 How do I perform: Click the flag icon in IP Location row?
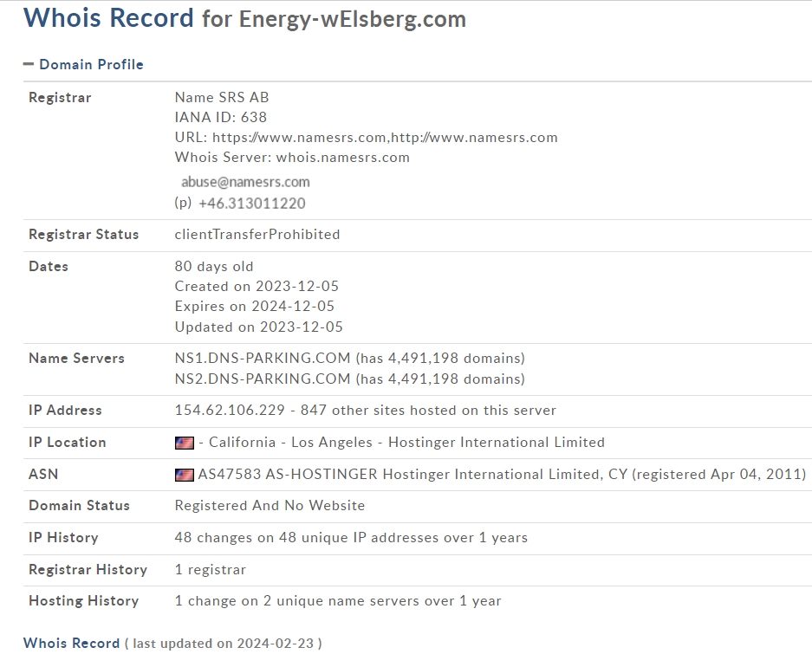tap(185, 443)
